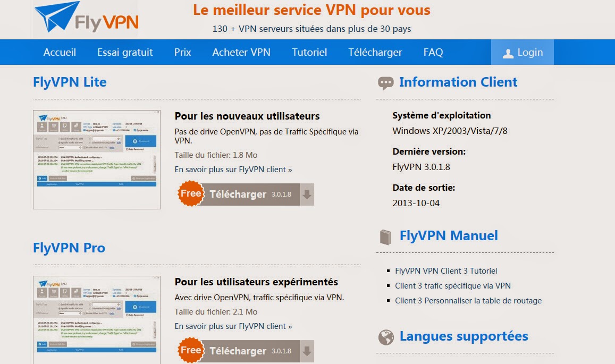
Task: Click 'Pour les nouveaux utilisateurs' title
Action: (247, 116)
